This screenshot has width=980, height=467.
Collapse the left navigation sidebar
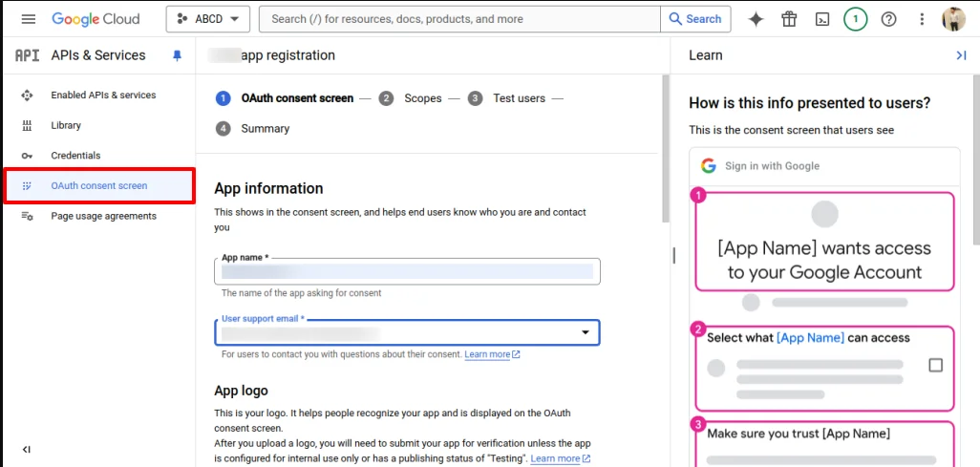pos(27,450)
